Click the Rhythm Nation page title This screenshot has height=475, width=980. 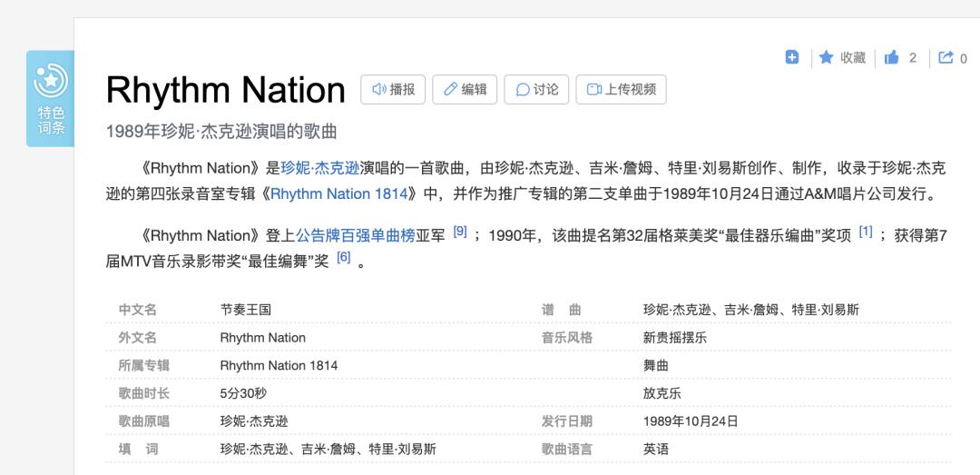coord(226,90)
